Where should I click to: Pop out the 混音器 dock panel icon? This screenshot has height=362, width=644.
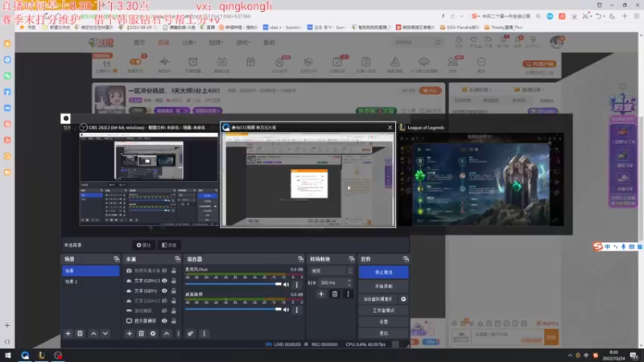[300, 259]
